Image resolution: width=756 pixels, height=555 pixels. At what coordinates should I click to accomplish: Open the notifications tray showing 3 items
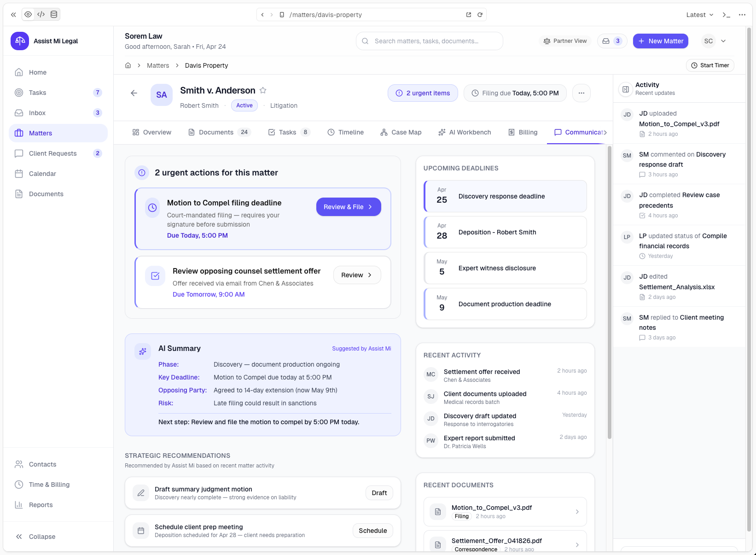612,41
